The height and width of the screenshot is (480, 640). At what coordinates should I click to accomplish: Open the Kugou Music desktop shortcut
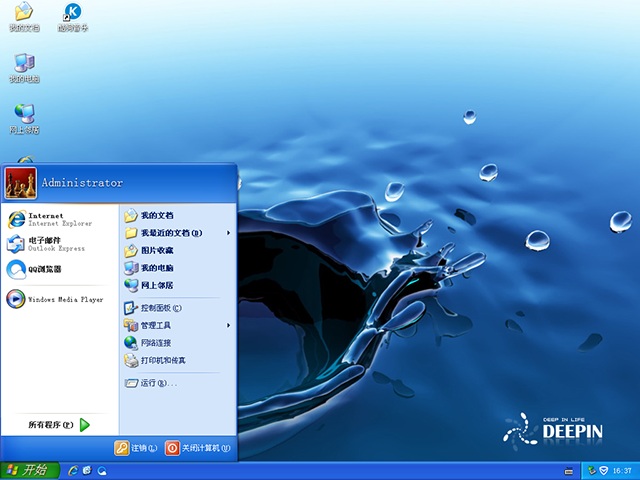click(x=72, y=16)
